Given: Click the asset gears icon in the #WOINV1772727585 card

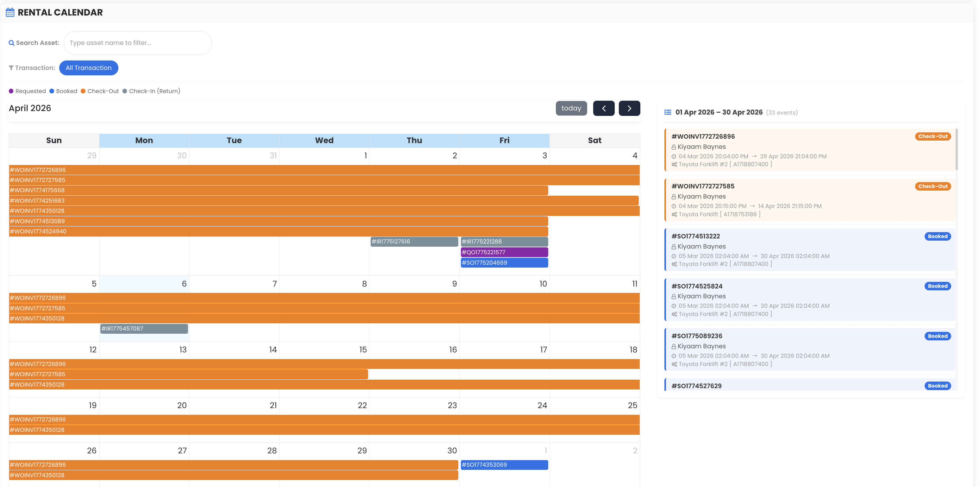Looking at the screenshot, I should click(674, 215).
